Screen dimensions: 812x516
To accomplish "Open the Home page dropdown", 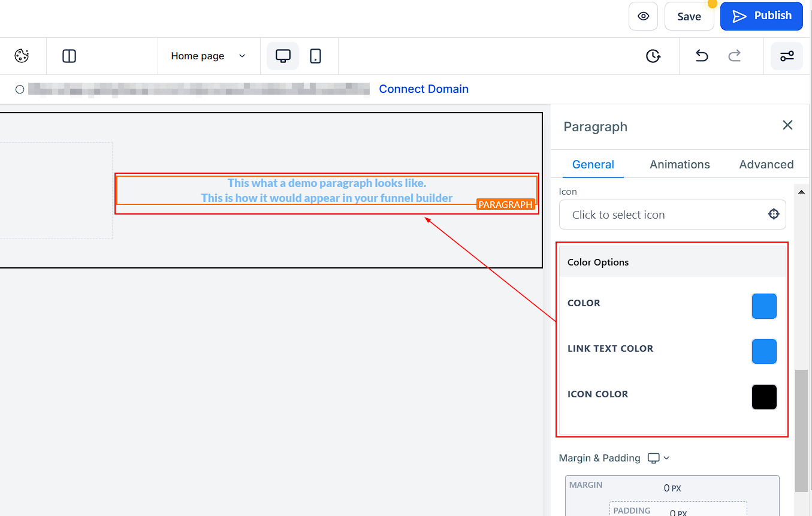I will (x=208, y=56).
